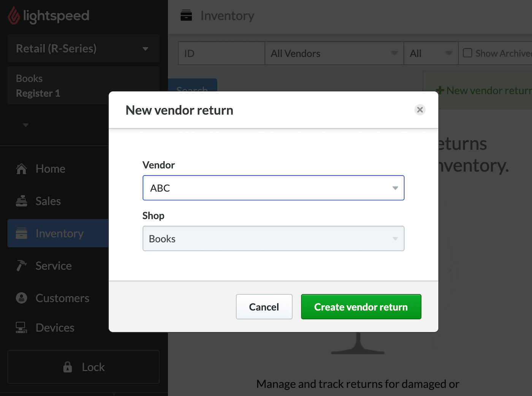Viewport: 532px width, 396px height.
Task: Click the Lightspeed flame logo
Action: coord(14,16)
